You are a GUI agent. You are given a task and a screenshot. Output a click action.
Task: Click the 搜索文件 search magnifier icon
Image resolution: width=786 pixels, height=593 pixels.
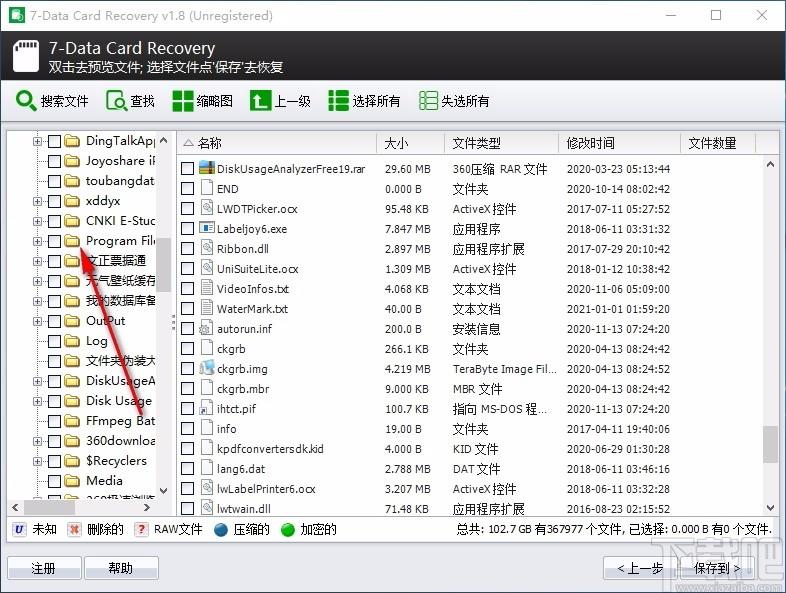(26, 100)
